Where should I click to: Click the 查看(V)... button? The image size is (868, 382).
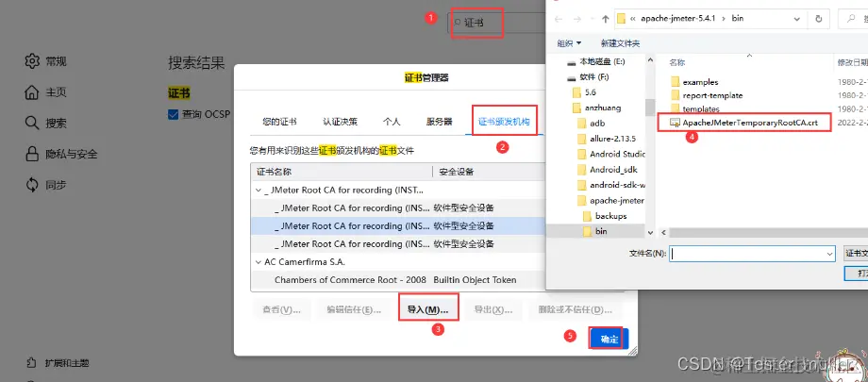click(x=282, y=309)
